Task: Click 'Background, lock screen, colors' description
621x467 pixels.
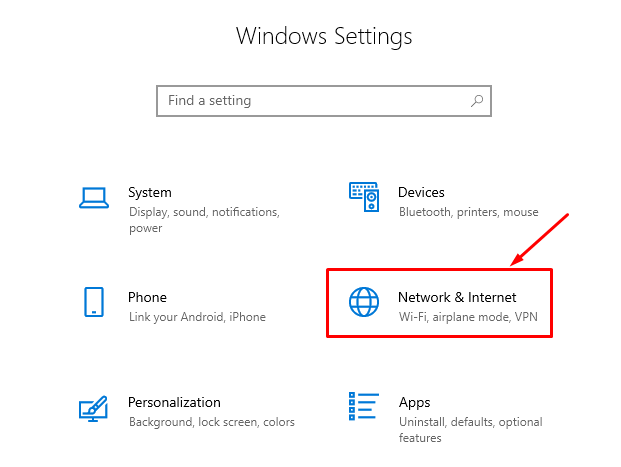Action: coord(211,422)
